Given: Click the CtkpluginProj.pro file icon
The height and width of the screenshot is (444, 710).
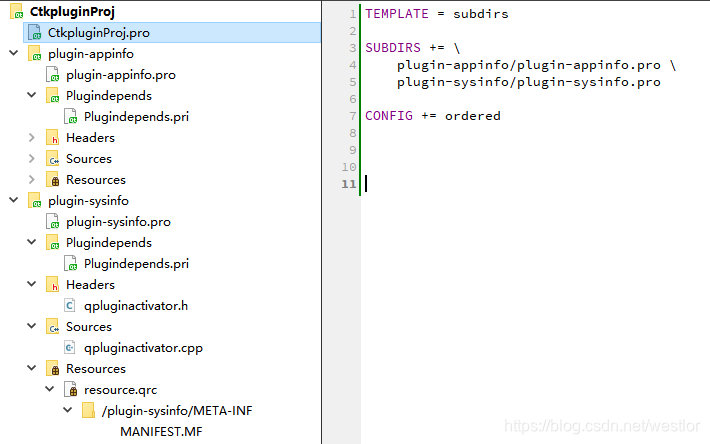Looking at the screenshot, I should 34,33.
